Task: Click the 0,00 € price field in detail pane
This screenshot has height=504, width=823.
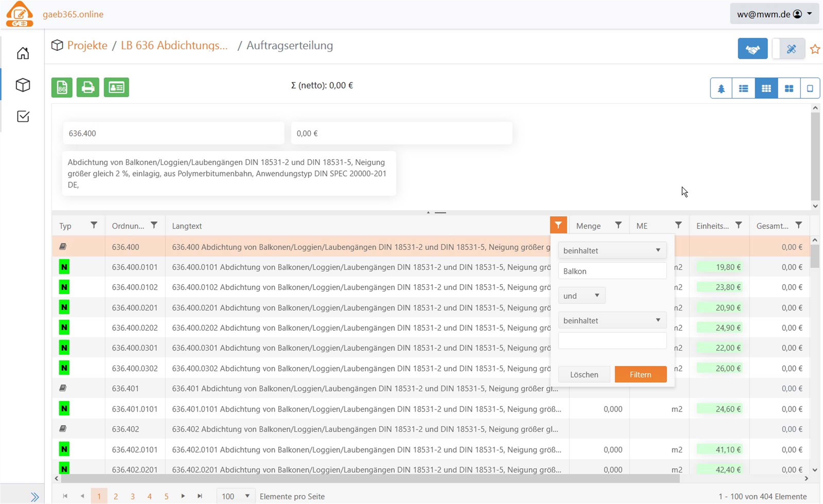Action: [x=401, y=133]
